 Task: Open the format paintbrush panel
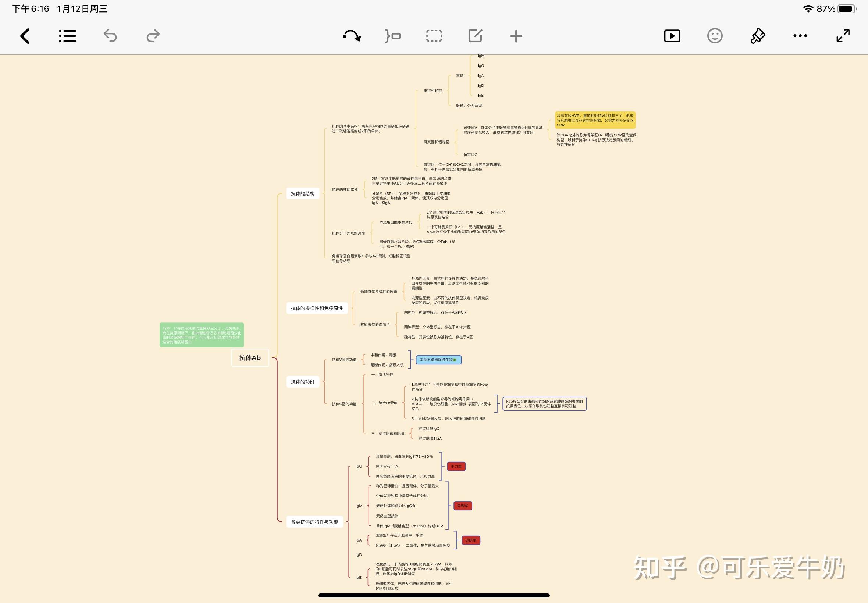(x=758, y=36)
